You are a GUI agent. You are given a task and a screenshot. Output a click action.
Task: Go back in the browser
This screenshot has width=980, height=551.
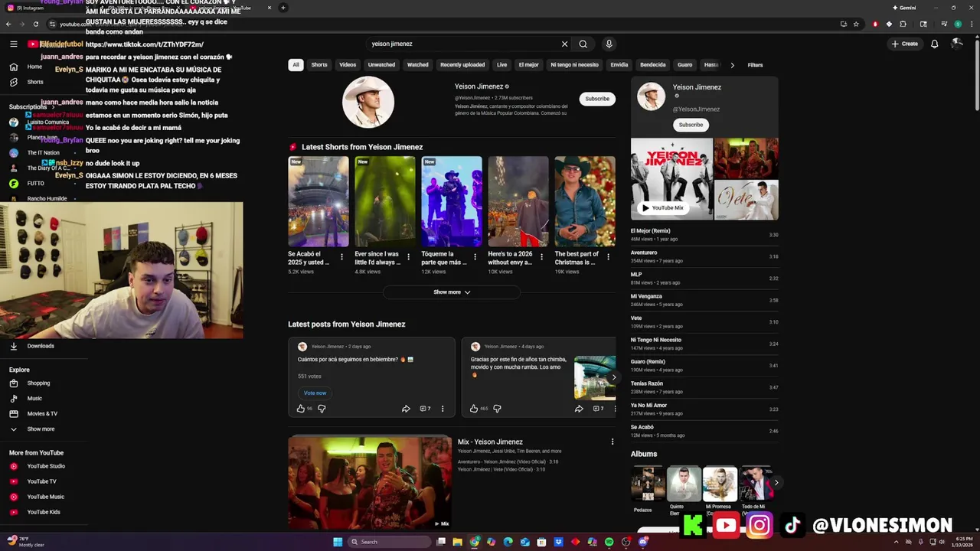(8, 24)
